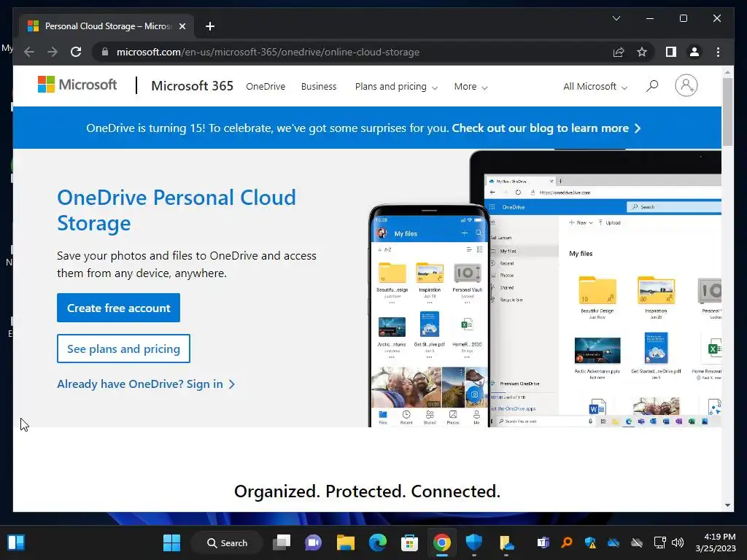Click the taskbar Search box
This screenshot has width=747, height=560.
(227, 542)
